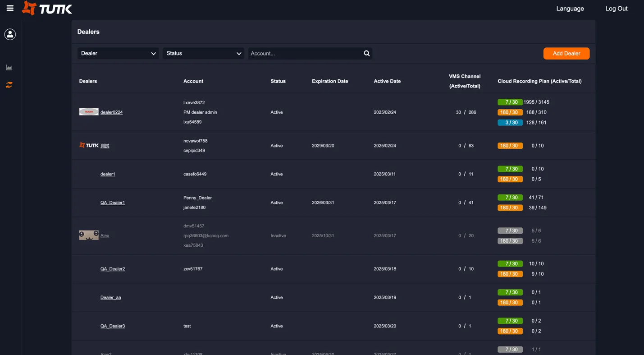Image resolution: width=644 pixels, height=355 pixels.
Task: Open the statistics chart icon in the sidebar
Action: point(9,67)
